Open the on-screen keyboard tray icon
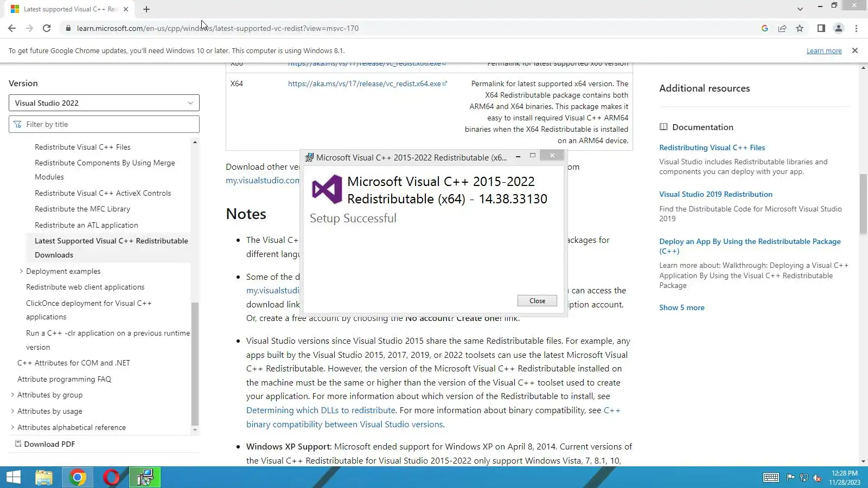 click(x=771, y=478)
